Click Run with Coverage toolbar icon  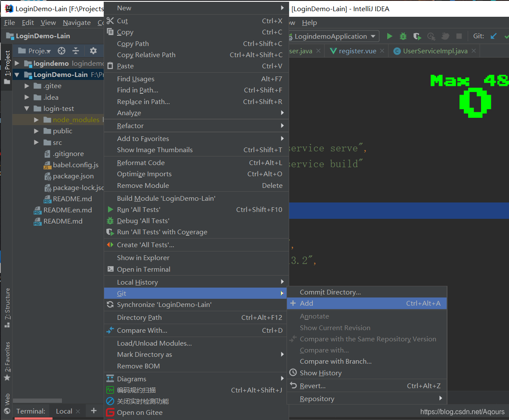[x=417, y=36]
